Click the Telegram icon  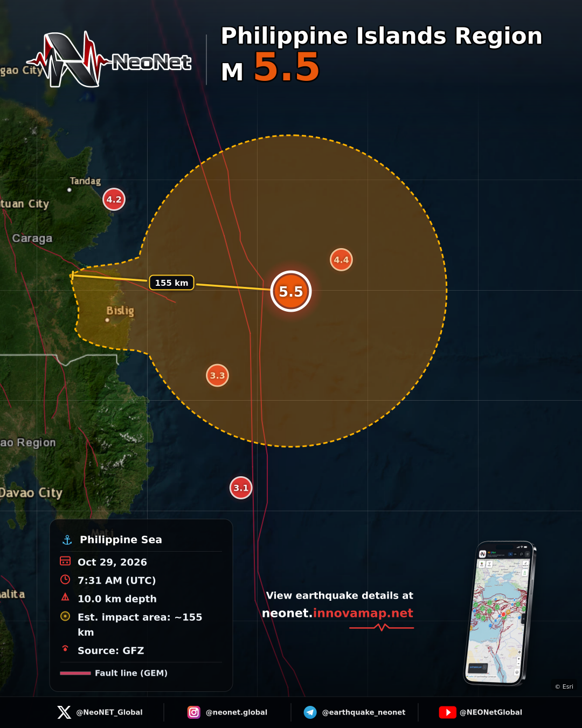coord(310,712)
